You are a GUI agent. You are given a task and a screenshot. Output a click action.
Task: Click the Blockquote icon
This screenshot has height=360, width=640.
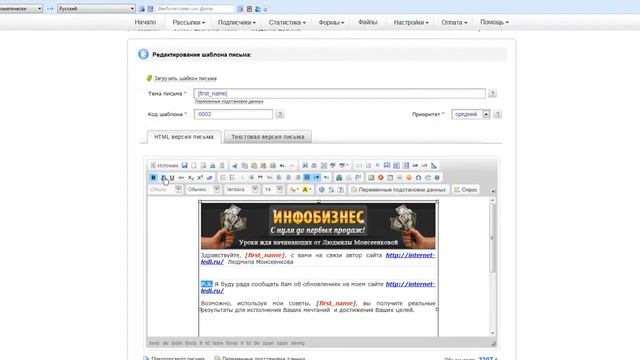pyautogui.click(x=260, y=178)
